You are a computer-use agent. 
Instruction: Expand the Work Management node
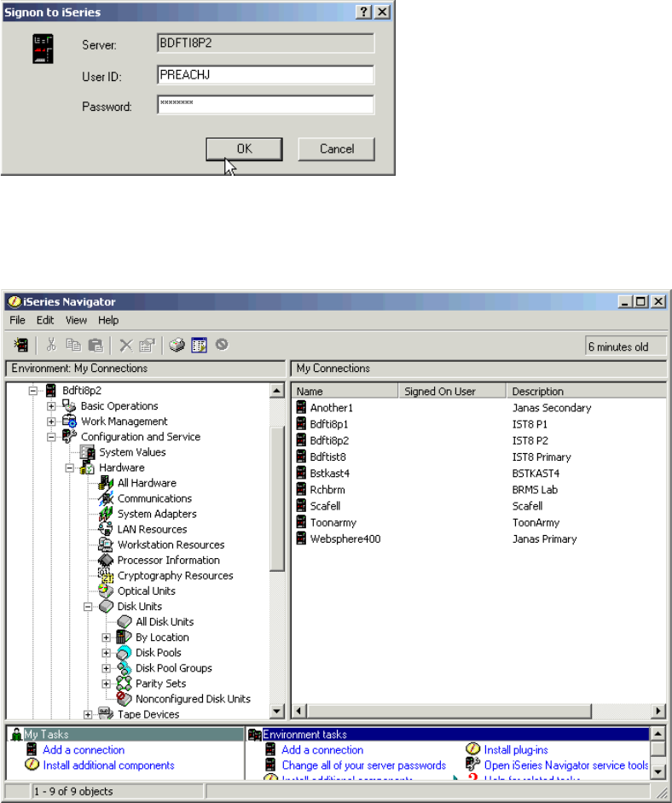[51, 422]
